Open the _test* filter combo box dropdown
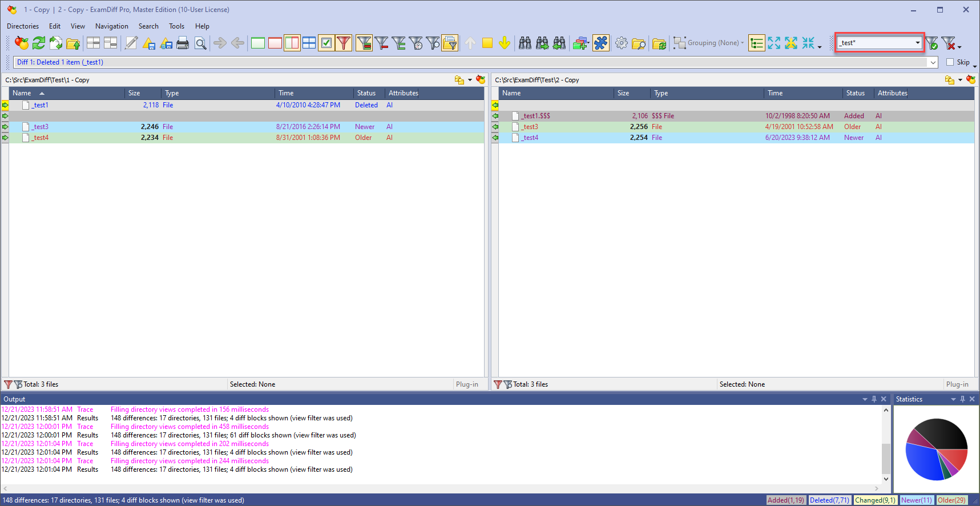Image resolution: width=980 pixels, height=506 pixels. [918, 43]
